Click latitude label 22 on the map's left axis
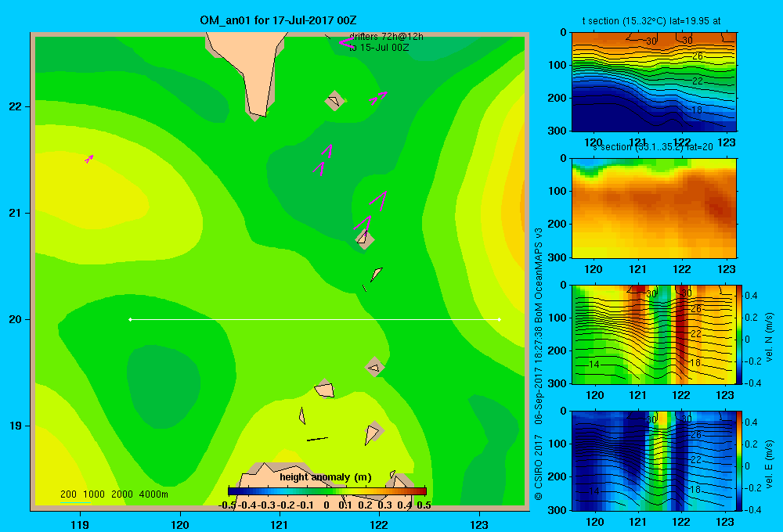783x532 pixels. coord(15,106)
